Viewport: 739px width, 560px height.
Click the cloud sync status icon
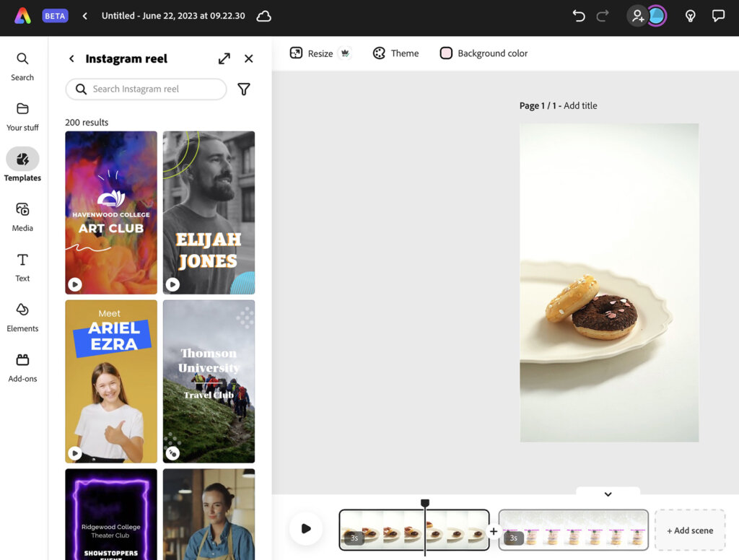coord(263,16)
